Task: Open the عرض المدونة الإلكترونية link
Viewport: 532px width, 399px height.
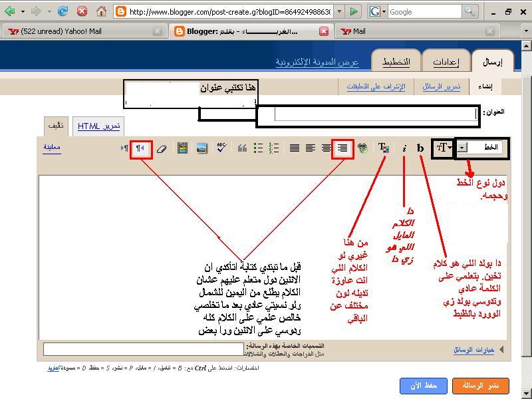Action: (x=317, y=62)
